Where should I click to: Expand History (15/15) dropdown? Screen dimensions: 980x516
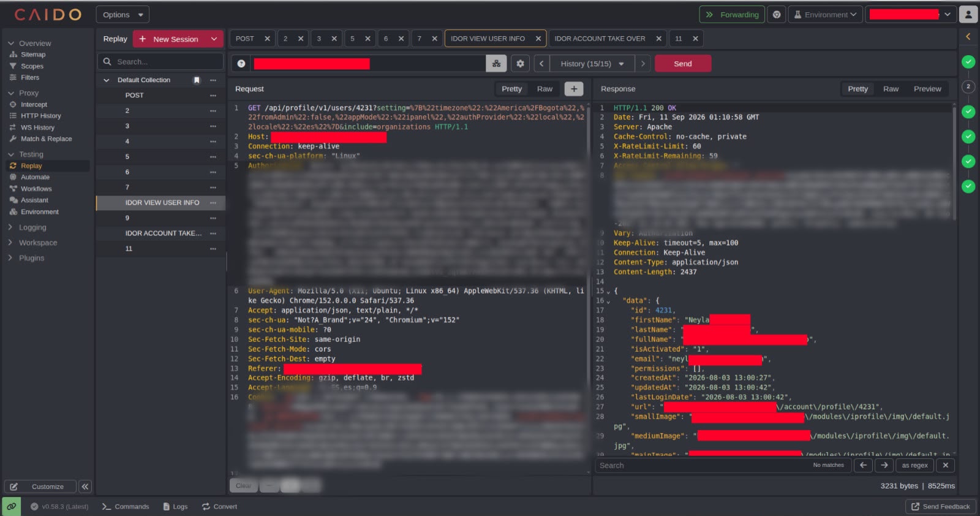tap(592, 64)
